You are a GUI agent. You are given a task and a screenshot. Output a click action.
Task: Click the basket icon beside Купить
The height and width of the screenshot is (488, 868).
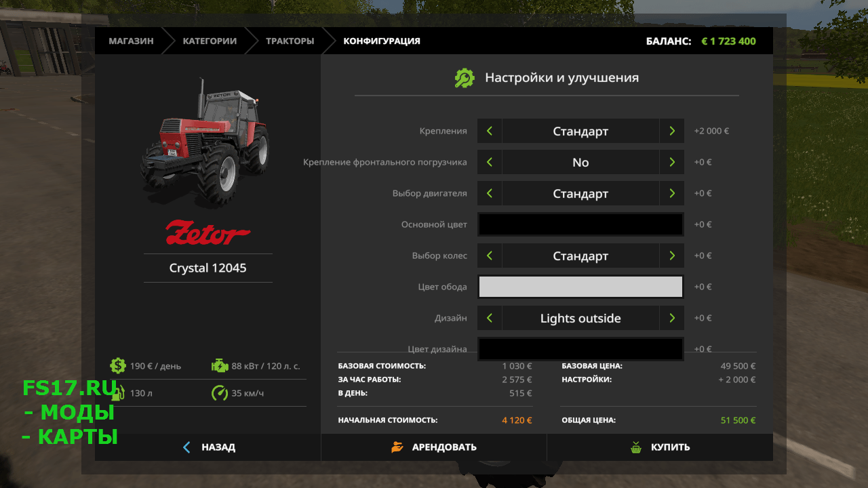click(636, 447)
